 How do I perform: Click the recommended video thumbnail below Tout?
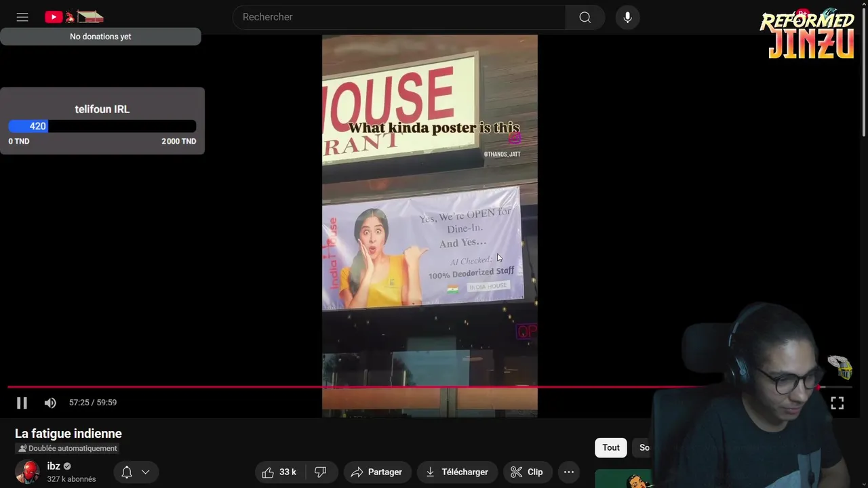coord(624,479)
